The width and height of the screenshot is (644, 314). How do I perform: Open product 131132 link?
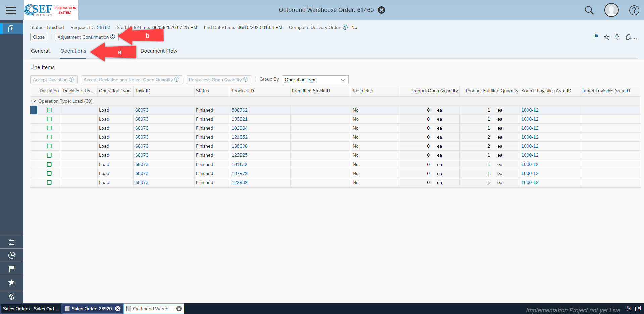[239, 164]
